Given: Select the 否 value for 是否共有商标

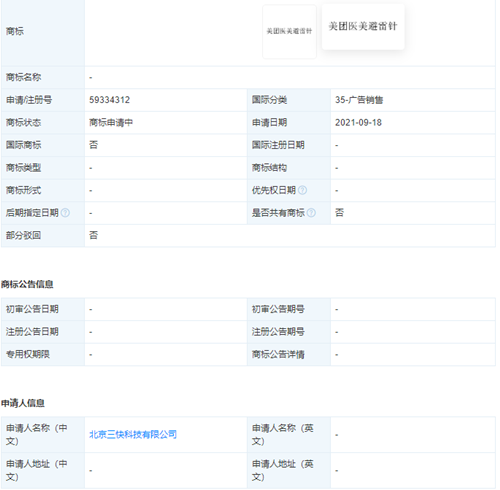Looking at the screenshot, I should [340, 213].
